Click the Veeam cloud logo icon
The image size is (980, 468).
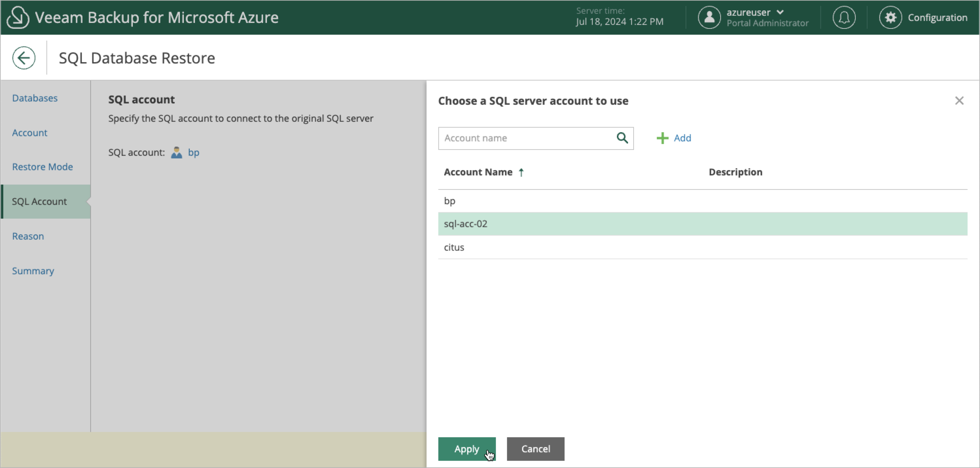tap(18, 17)
